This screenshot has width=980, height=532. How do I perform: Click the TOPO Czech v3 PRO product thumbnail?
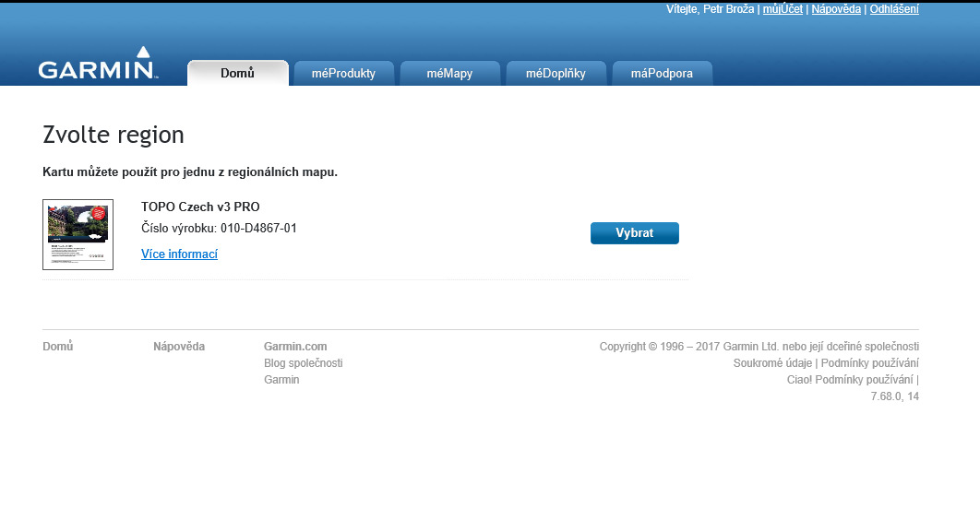point(78,235)
